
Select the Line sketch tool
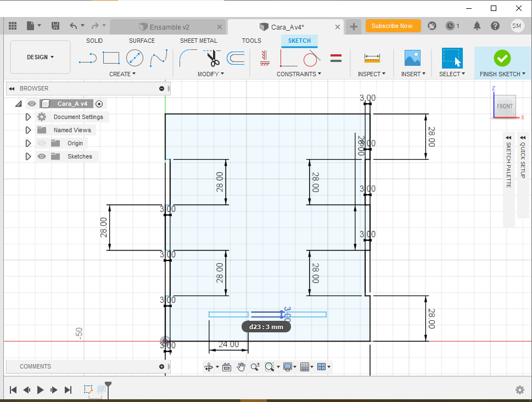pos(87,58)
